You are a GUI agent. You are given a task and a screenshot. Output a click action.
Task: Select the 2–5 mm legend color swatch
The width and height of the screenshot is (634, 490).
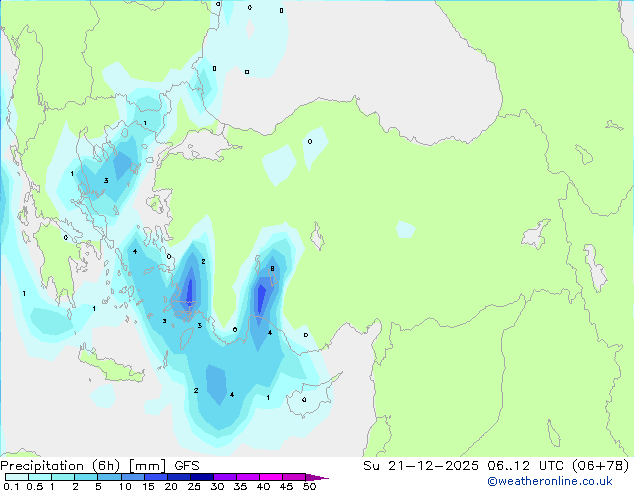pyautogui.click(x=86, y=477)
